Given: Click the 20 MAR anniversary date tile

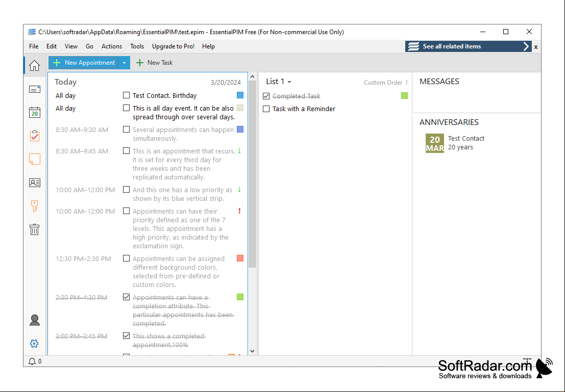Looking at the screenshot, I should (434, 143).
